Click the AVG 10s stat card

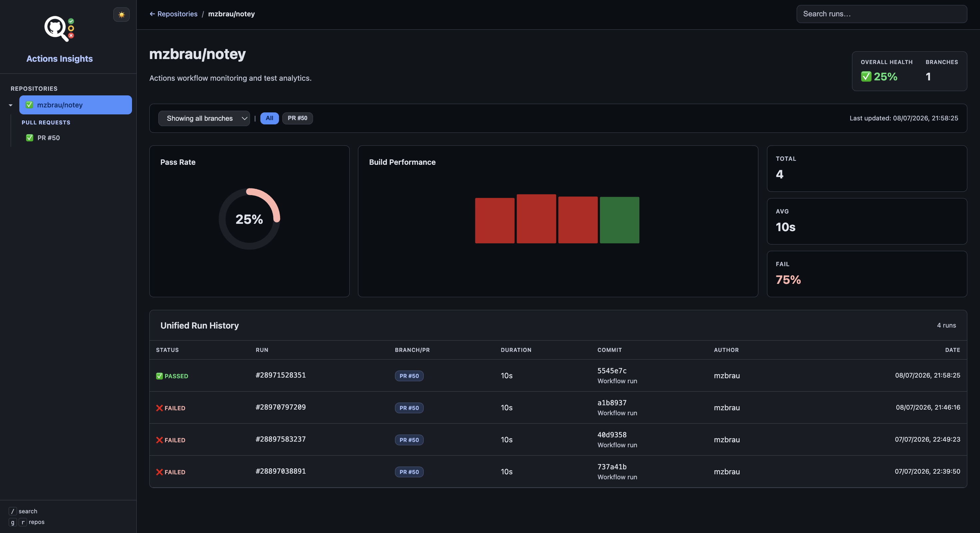[867, 221]
